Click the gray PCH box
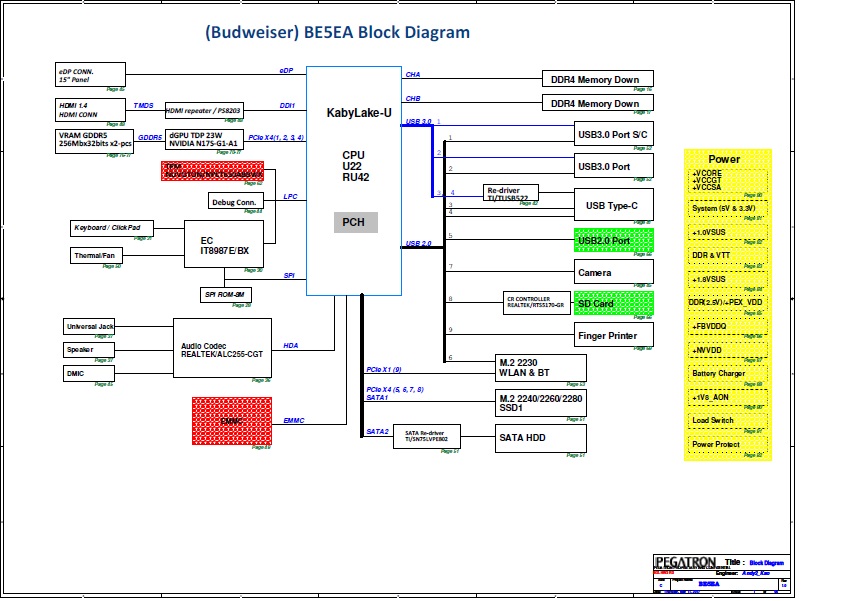The width and height of the screenshot is (851, 601). (355, 223)
